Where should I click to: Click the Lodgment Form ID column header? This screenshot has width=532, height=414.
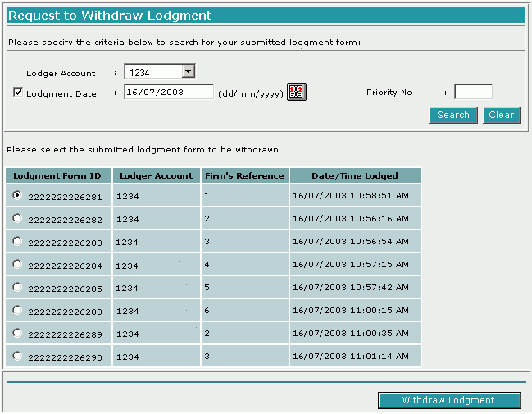coord(57,175)
